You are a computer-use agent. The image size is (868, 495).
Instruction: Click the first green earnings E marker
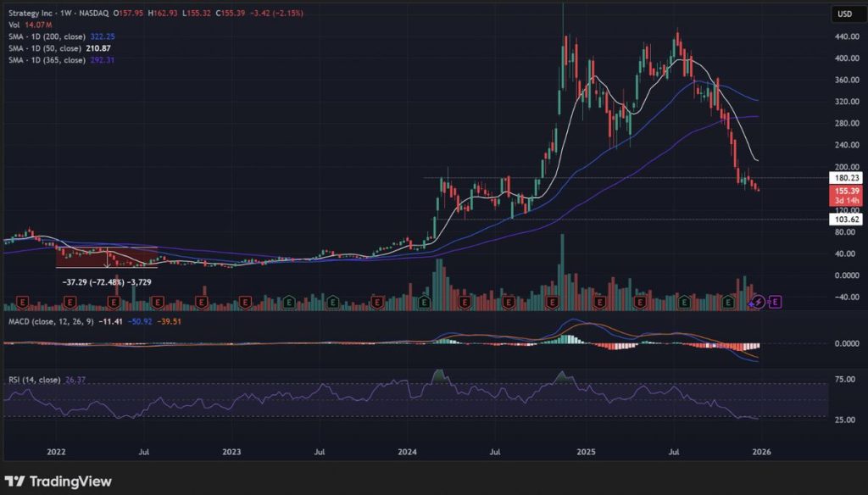pyautogui.click(x=289, y=301)
